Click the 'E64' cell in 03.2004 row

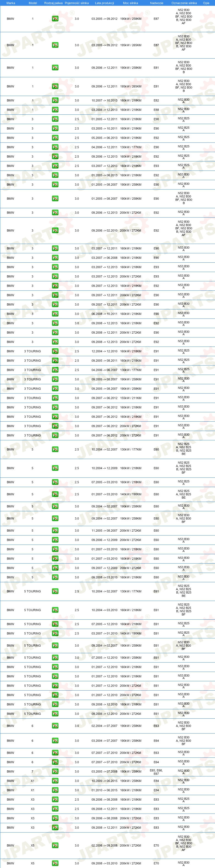click(156, 741)
